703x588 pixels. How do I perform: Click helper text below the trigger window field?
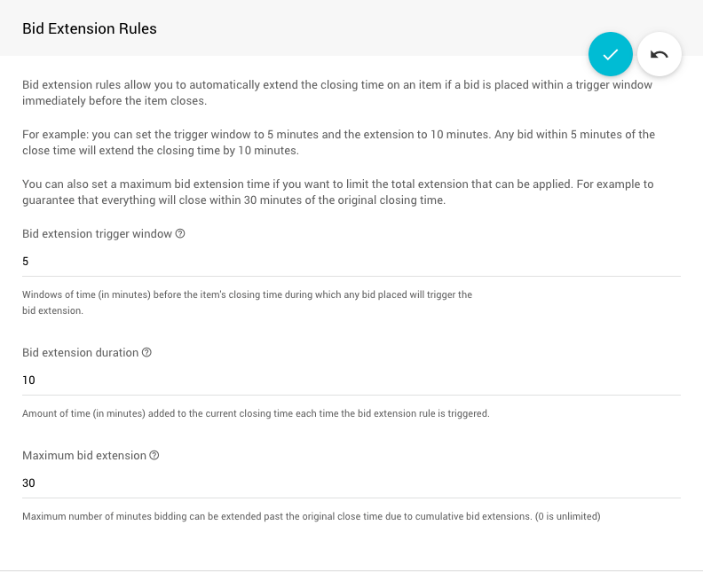247,302
